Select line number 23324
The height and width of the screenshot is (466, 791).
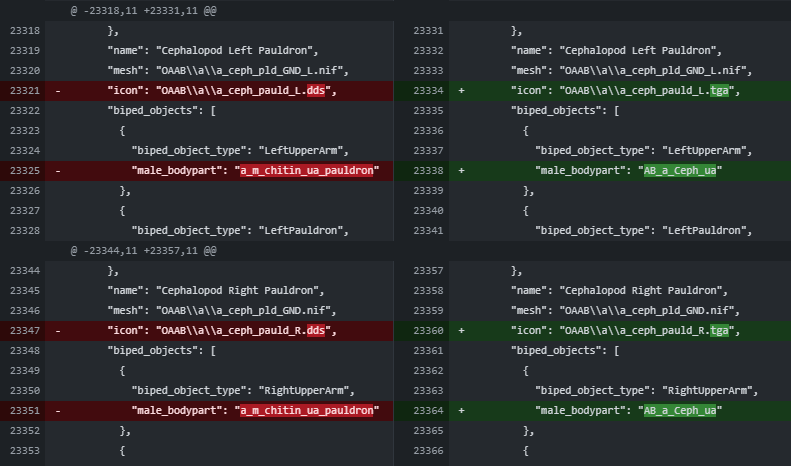point(25,150)
